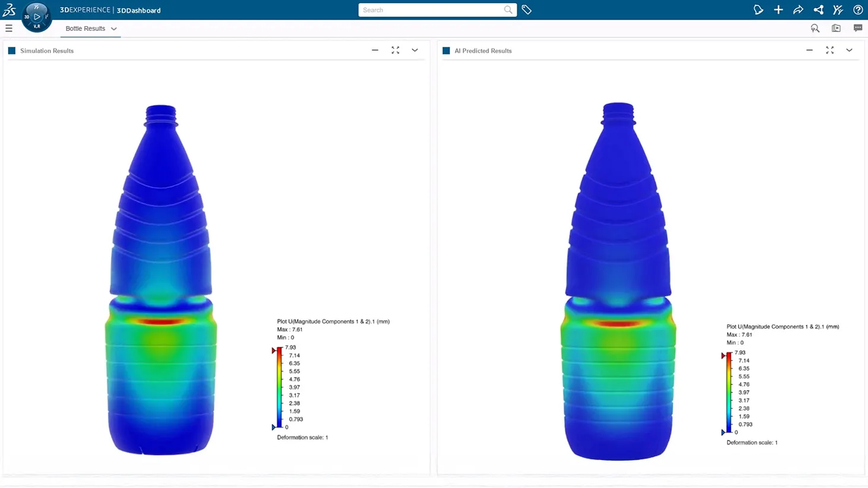Viewport: 868px width, 488px height.
Task: Expand the Bottle Results tab dropdown
Action: click(x=114, y=28)
